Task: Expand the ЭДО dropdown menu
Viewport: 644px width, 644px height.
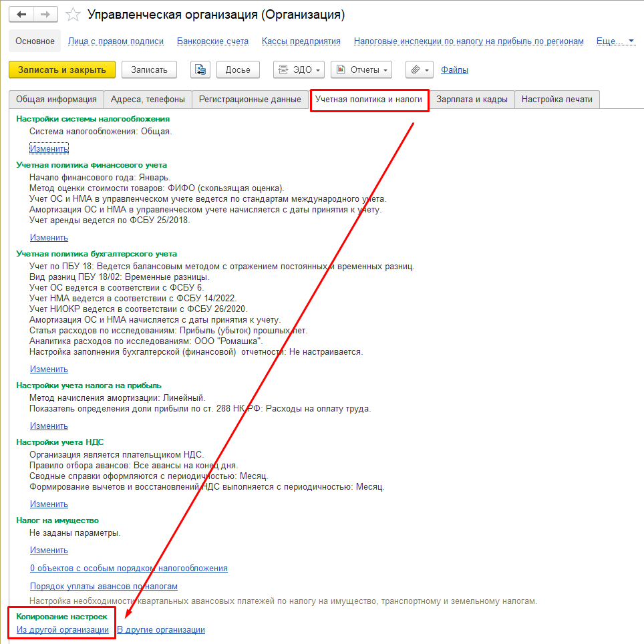Action: 299,69
